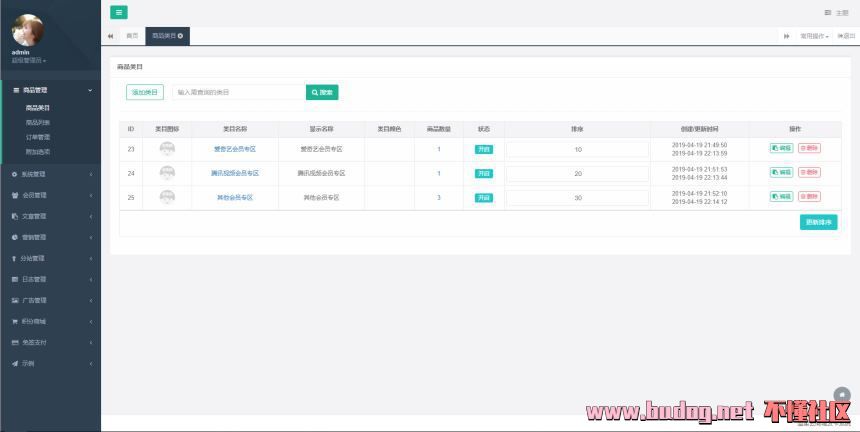The width and height of the screenshot is (860, 432).
Task: Click the 营销管理 pie-chart icon
Action: pyautogui.click(x=15, y=237)
